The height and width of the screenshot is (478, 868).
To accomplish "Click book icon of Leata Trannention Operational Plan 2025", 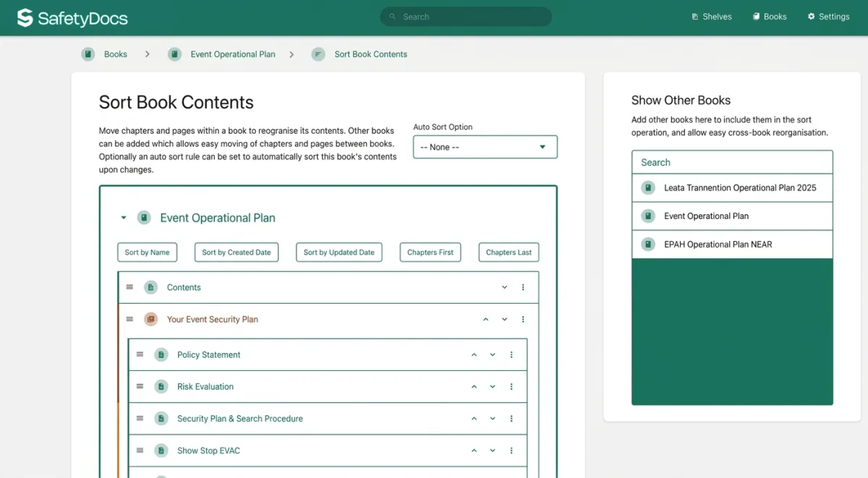I will click(x=648, y=188).
